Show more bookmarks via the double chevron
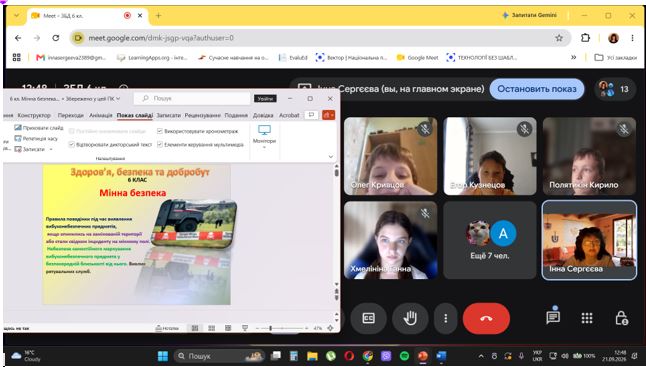 click(x=573, y=58)
